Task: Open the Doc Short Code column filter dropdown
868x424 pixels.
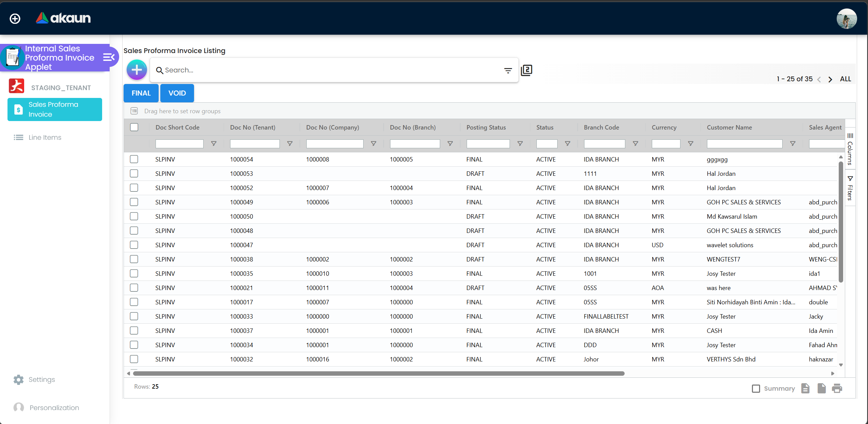Action: point(214,143)
